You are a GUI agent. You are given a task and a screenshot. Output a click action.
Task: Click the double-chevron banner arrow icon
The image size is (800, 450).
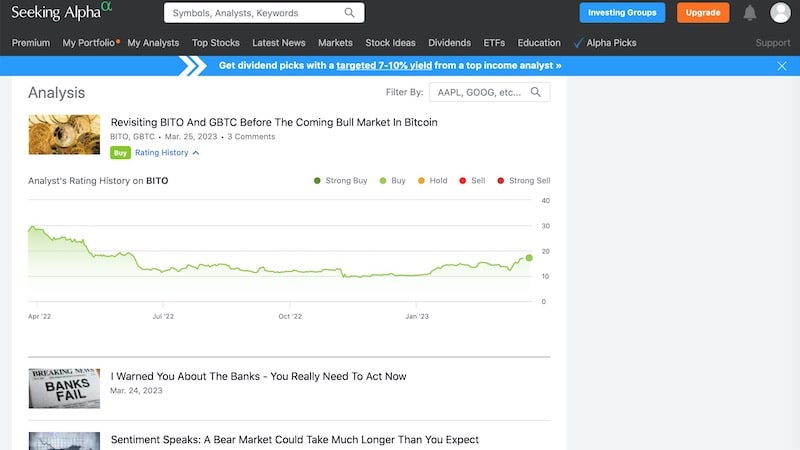pos(193,66)
